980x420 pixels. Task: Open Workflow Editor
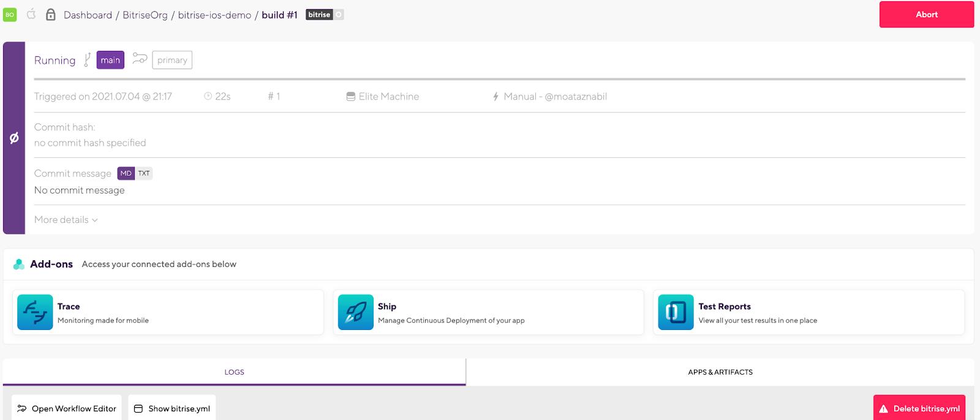coord(67,408)
